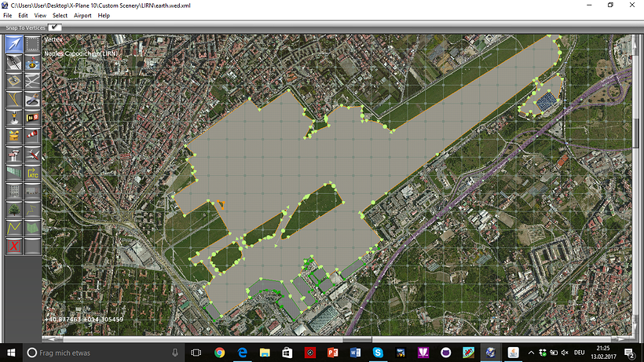Pick the Helipad tool
Viewport: 644px width, 362px height.
pos(14,81)
